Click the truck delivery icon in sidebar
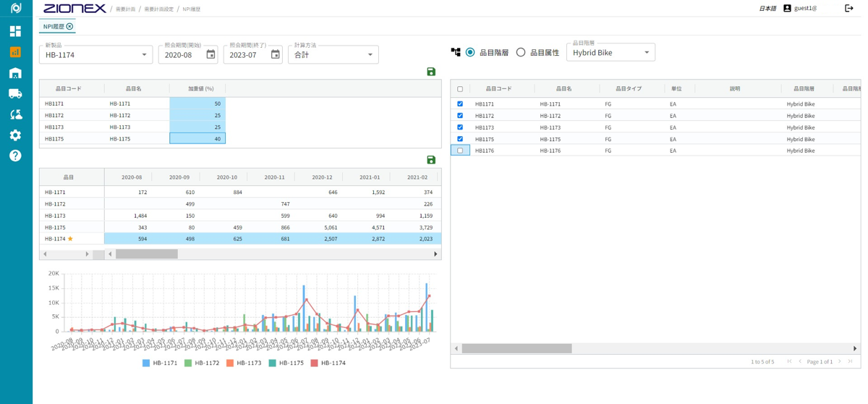Viewport: 868px width, 404px height. 15,93
